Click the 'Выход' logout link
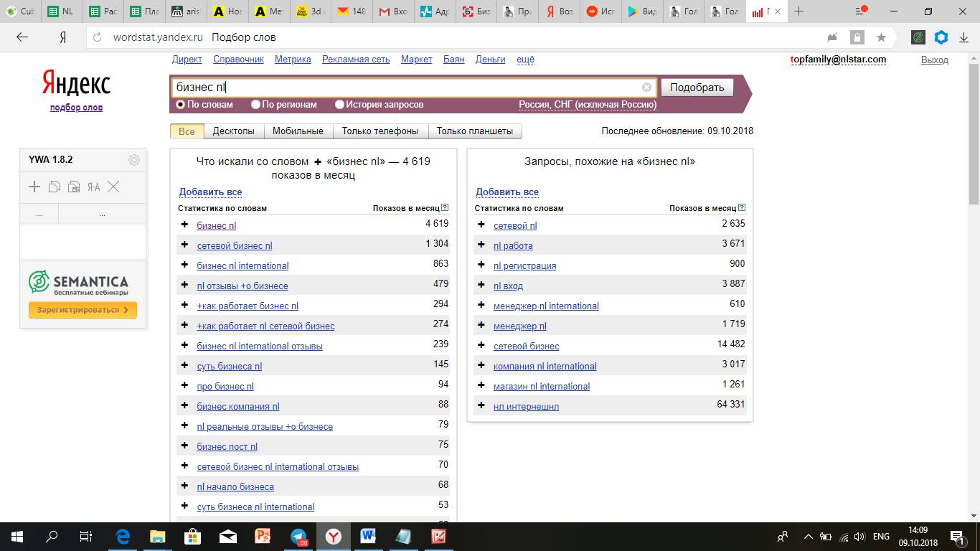 (934, 60)
